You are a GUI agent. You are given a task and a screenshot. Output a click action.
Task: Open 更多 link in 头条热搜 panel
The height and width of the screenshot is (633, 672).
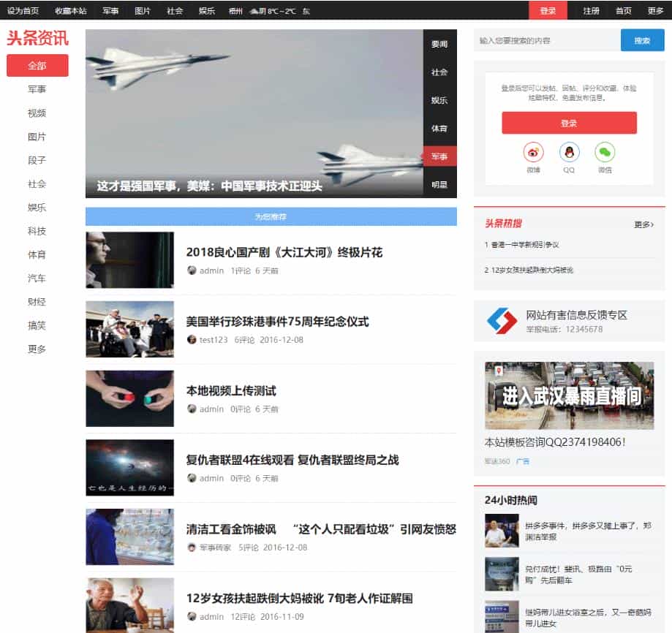[643, 224]
